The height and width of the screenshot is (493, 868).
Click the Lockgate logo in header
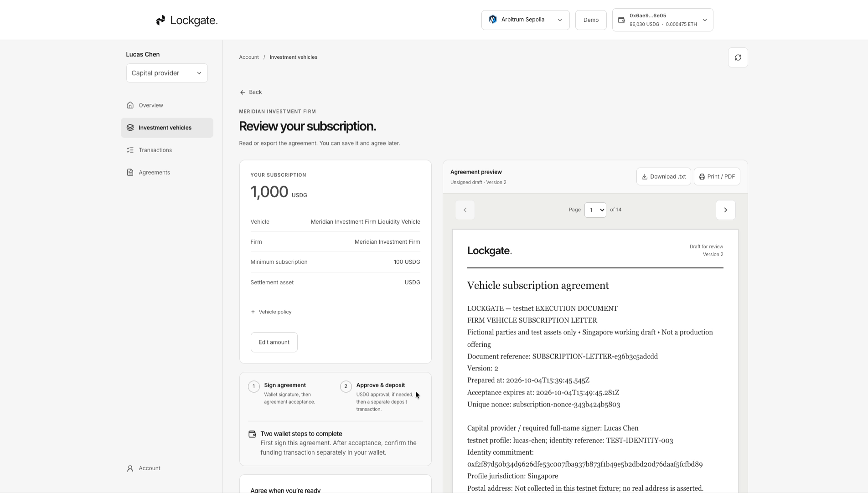[x=187, y=20]
